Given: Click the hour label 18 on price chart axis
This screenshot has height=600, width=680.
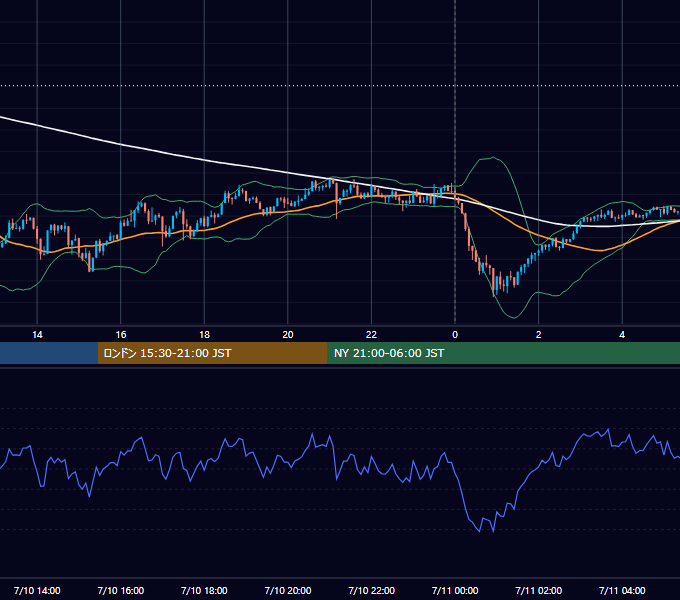Looking at the screenshot, I should coord(204,335).
